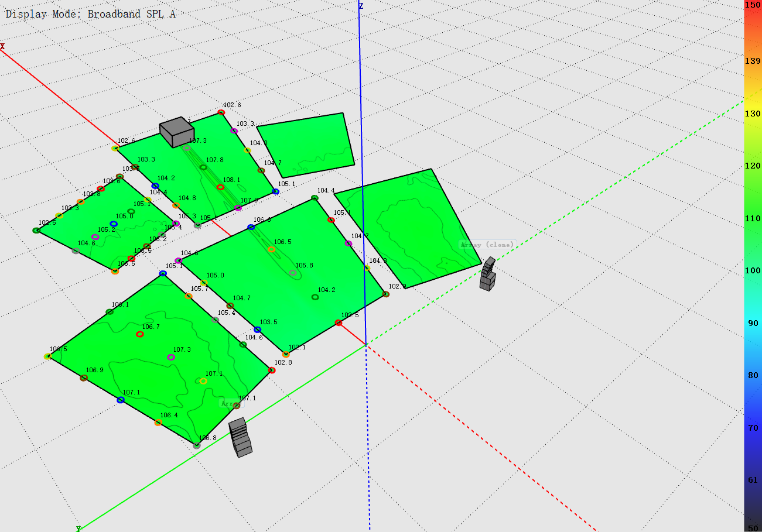Select the Array (clone) speaker stack

tap(487, 274)
